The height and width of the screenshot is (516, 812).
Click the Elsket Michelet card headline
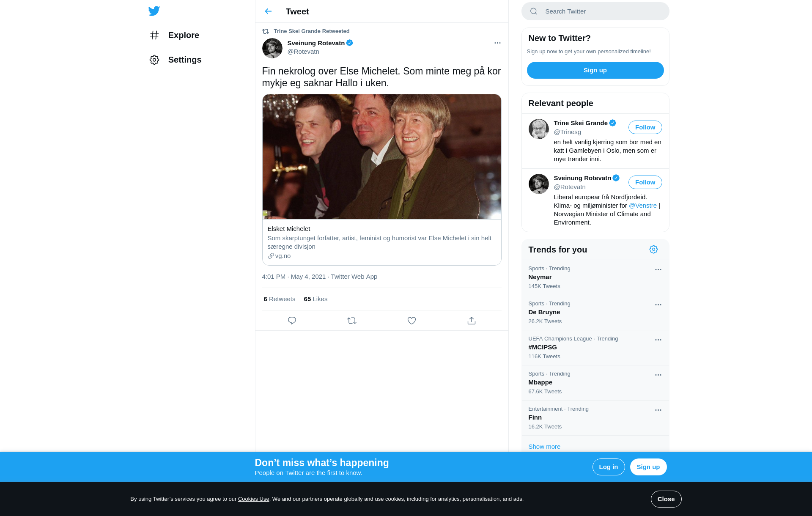pos(289,229)
